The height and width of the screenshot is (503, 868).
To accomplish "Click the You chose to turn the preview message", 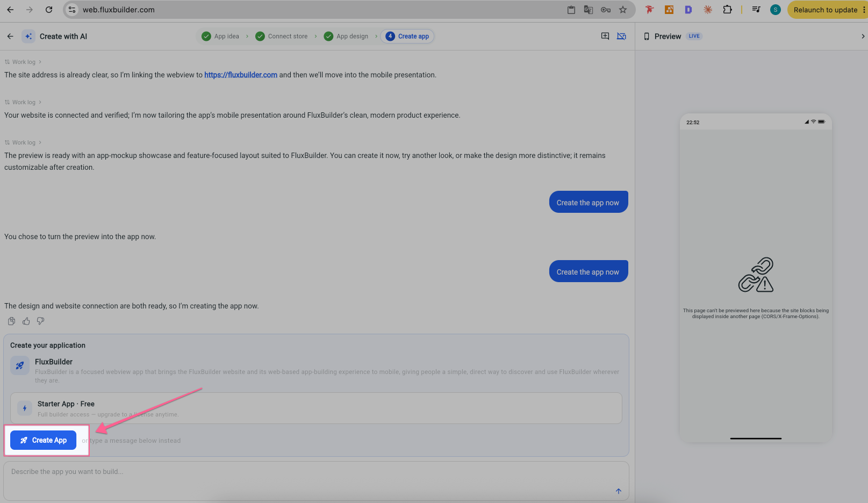I will pos(80,236).
